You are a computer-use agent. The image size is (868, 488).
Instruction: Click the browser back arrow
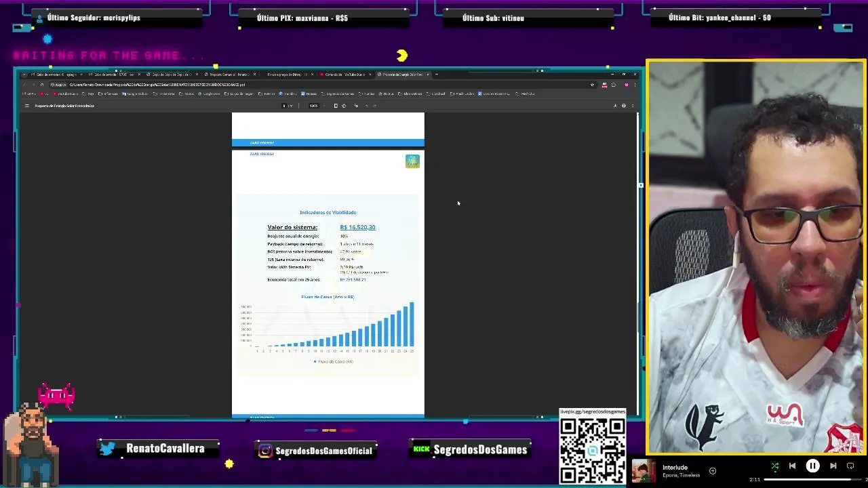pos(24,85)
